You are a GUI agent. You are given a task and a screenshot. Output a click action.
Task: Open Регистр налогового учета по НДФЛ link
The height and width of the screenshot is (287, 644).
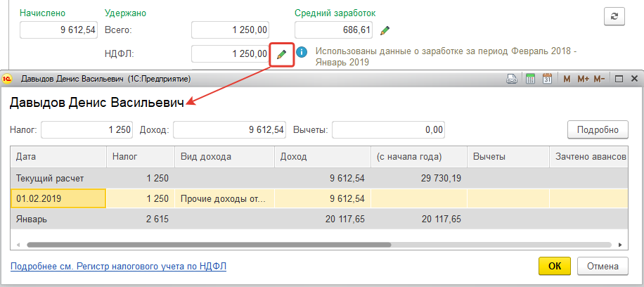(118, 267)
